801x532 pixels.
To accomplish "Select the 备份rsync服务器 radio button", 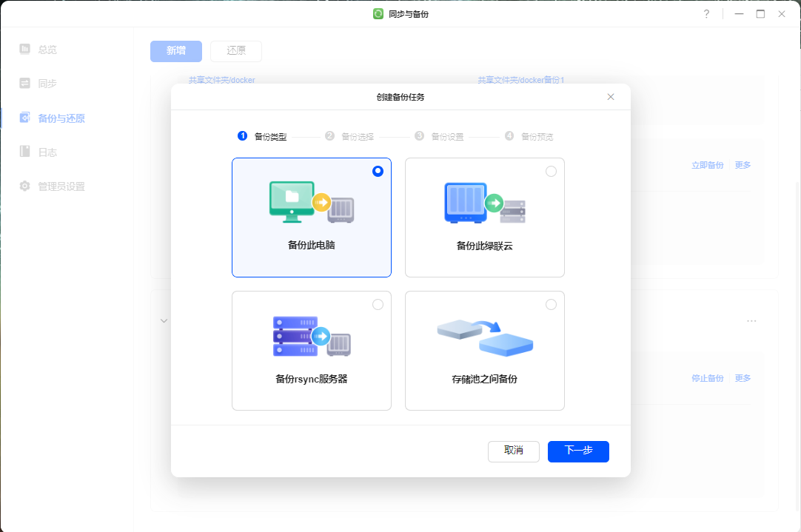I will click(378, 304).
